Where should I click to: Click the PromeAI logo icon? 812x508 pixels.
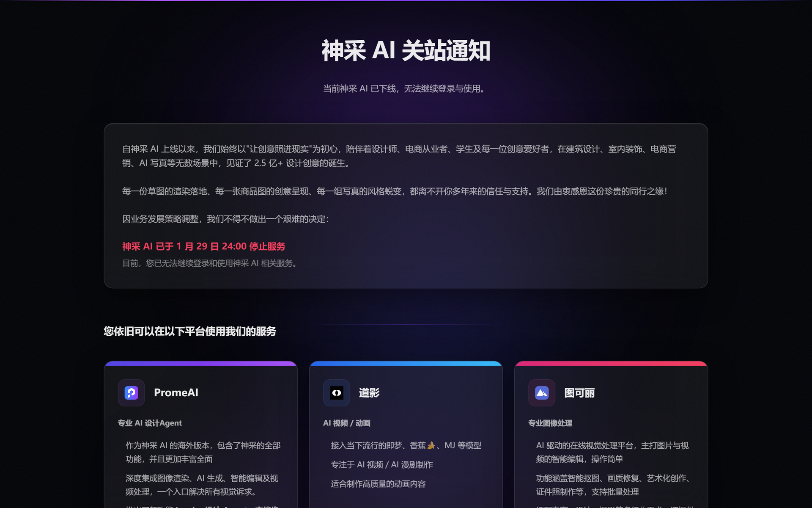pyautogui.click(x=131, y=393)
